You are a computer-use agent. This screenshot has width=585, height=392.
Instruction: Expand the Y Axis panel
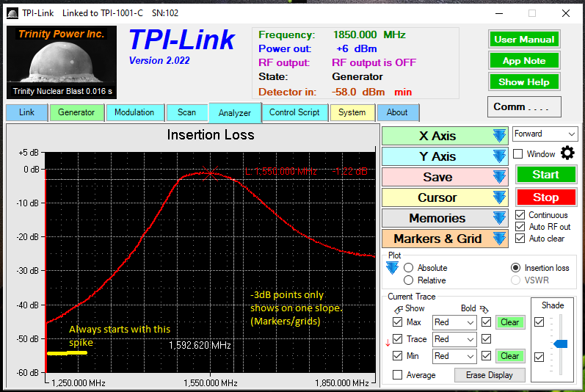click(x=445, y=156)
